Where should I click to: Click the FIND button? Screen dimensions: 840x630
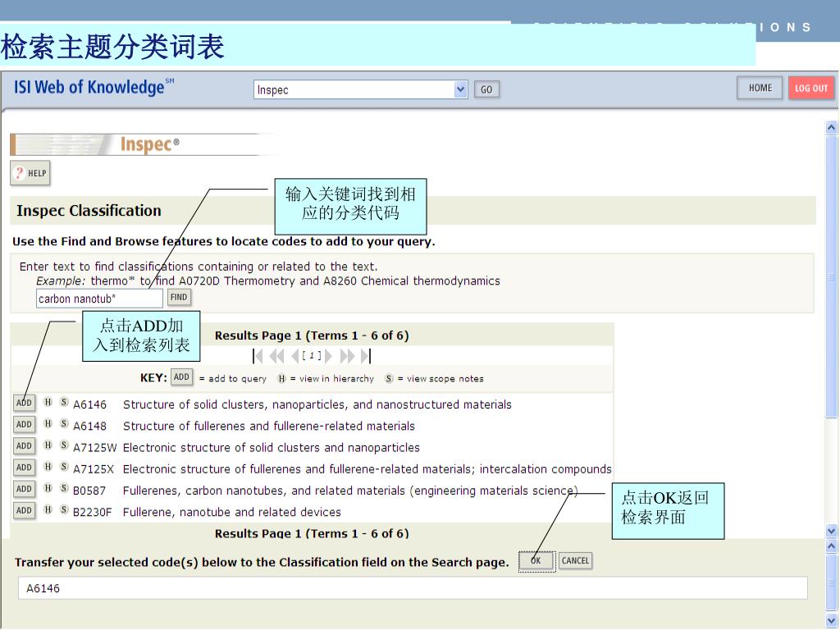click(179, 297)
